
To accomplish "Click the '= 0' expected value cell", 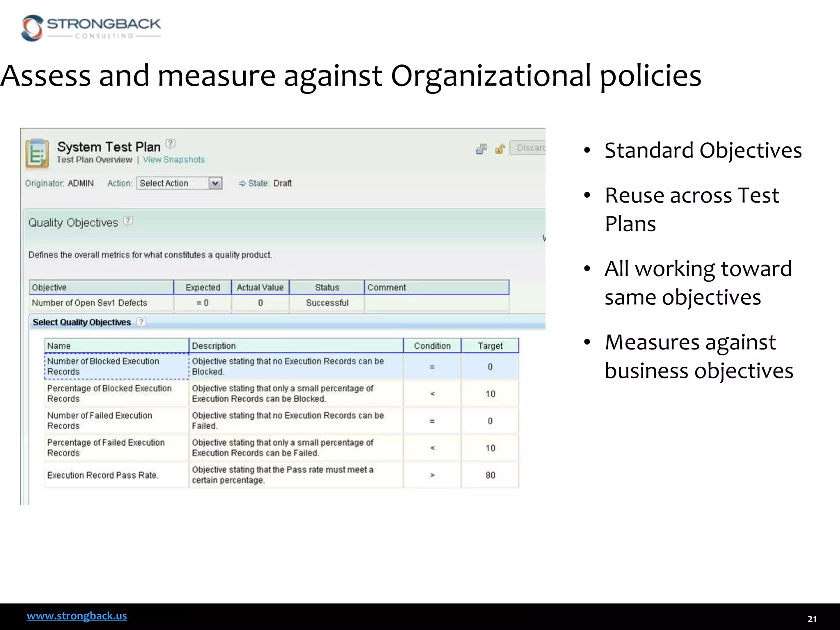I will tap(203, 303).
